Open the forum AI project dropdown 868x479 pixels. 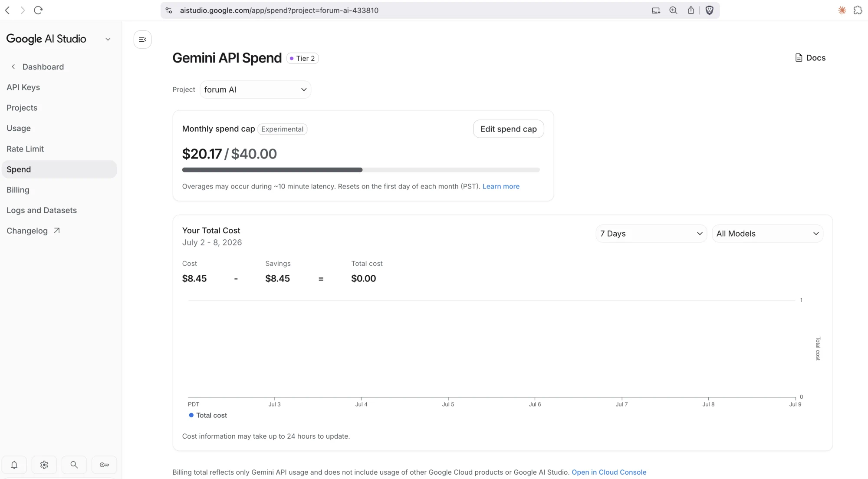click(x=255, y=89)
